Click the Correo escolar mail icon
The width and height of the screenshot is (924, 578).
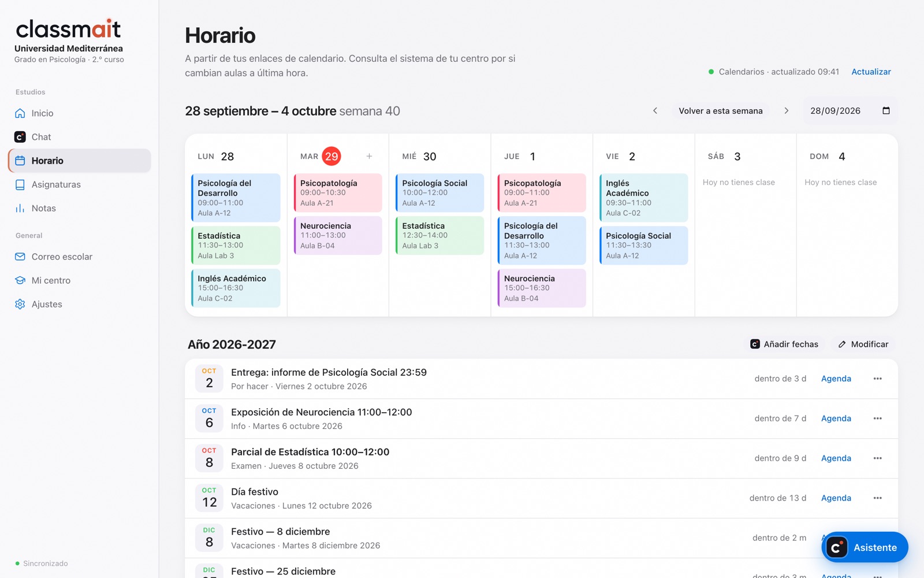(20, 257)
